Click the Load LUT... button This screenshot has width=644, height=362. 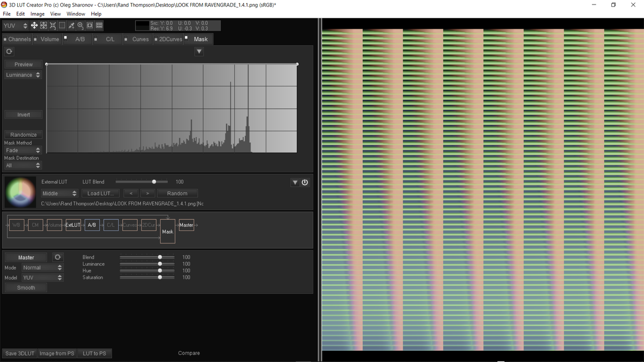coord(100,193)
